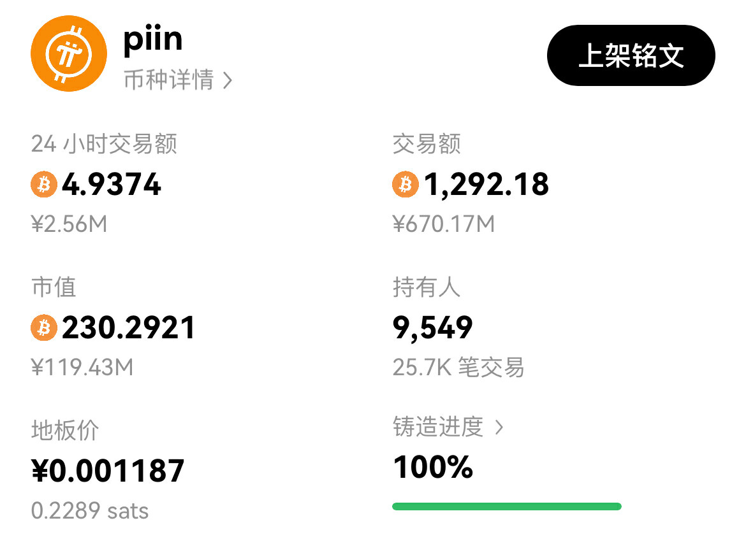Click the orange piin token logo
Image resolution: width=746 pixels, height=560 pixels.
[x=69, y=54]
